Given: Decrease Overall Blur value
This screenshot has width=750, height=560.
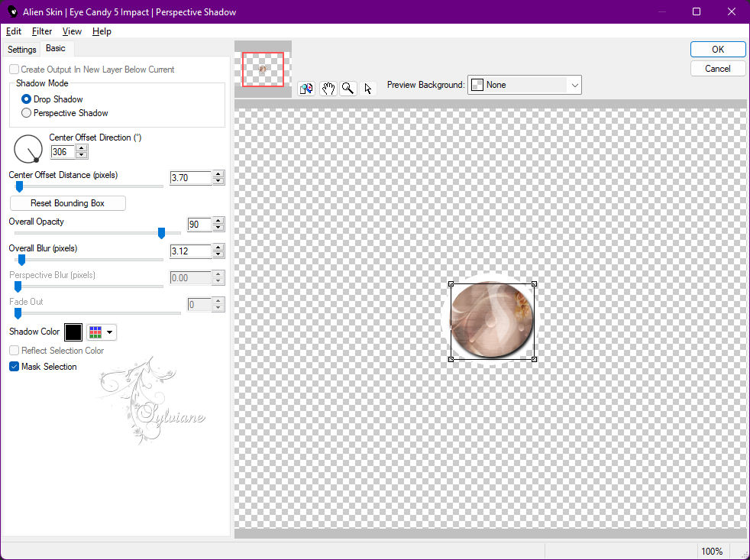Looking at the screenshot, I should 218,254.
